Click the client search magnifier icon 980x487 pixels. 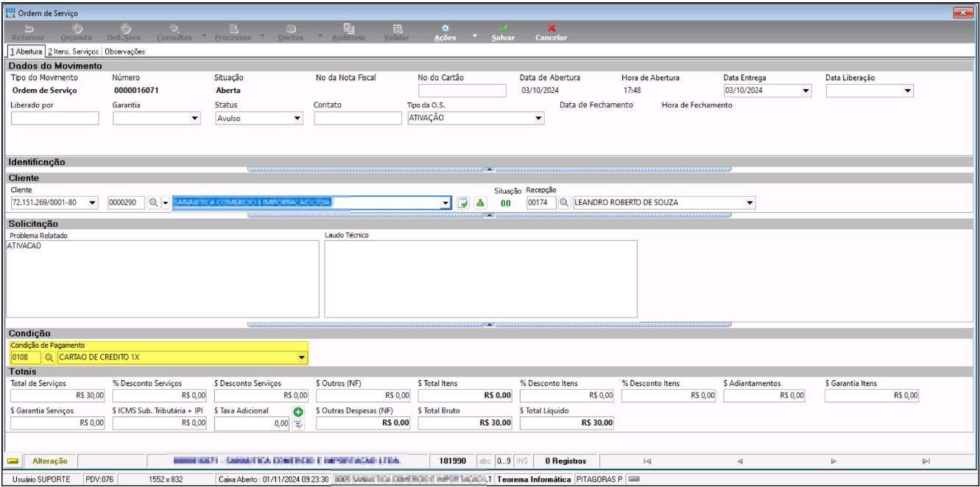pyautogui.click(x=154, y=203)
